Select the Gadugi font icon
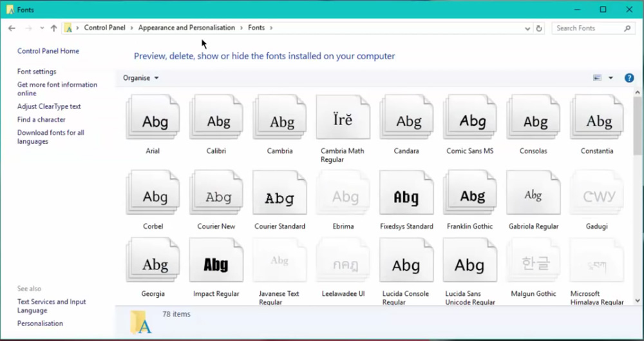 pos(597,193)
